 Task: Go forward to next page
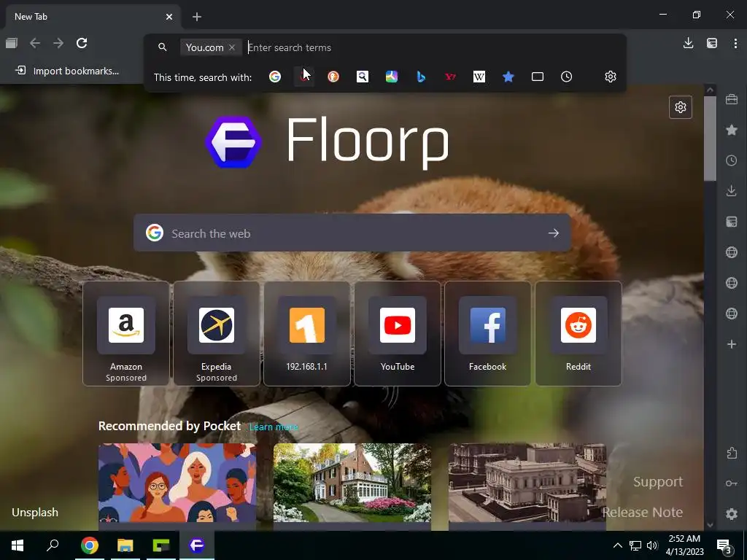tap(58, 43)
